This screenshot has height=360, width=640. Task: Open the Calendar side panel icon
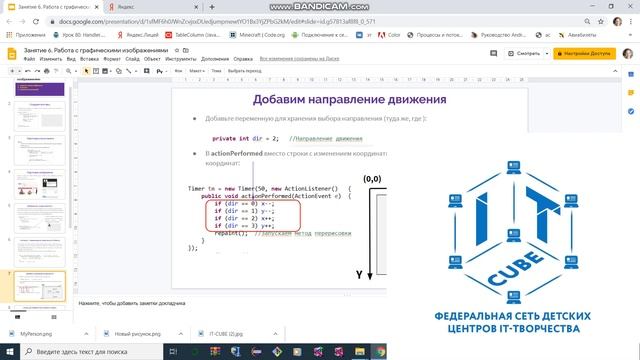[x=631, y=74]
